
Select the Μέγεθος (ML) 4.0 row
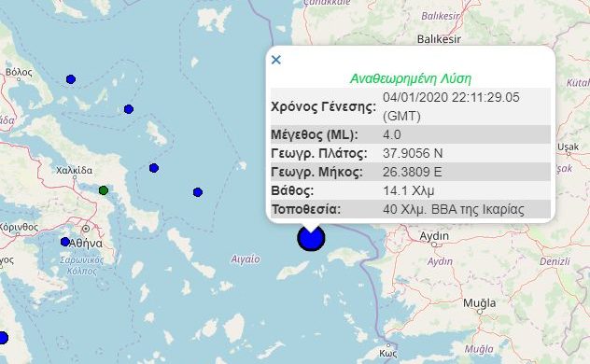pyautogui.click(x=411, y=134)
